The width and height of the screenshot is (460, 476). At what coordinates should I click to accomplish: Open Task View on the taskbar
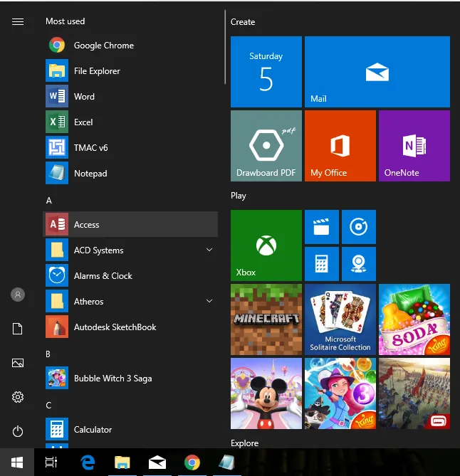pos(51,462)
